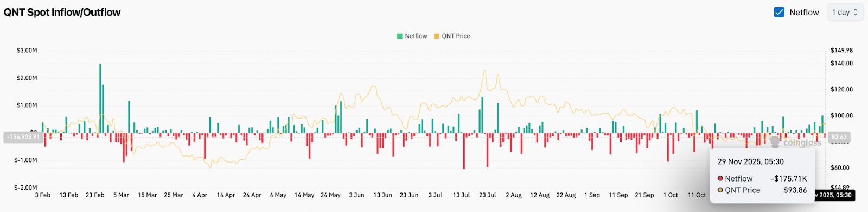This screenshot has height=212, width=868.
Task: Click the $3.00M left axis label
Action: [x=27, y=51]
